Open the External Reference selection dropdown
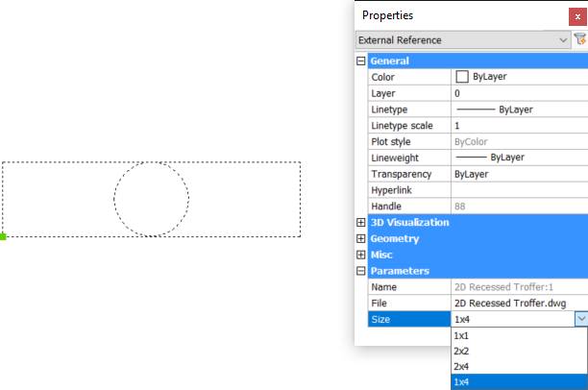Image resolution: width=588 pixels, height=390 pixels. (x=562, y=40)
